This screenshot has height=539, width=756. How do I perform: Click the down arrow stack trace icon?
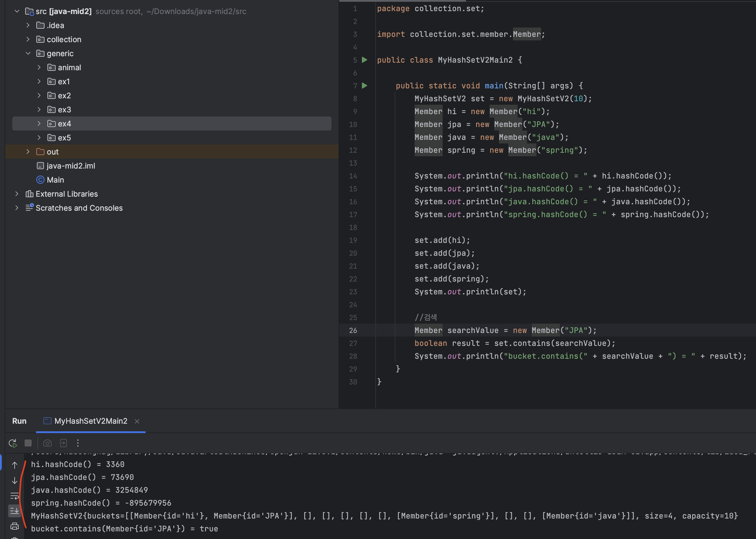[x=15, y=480]
